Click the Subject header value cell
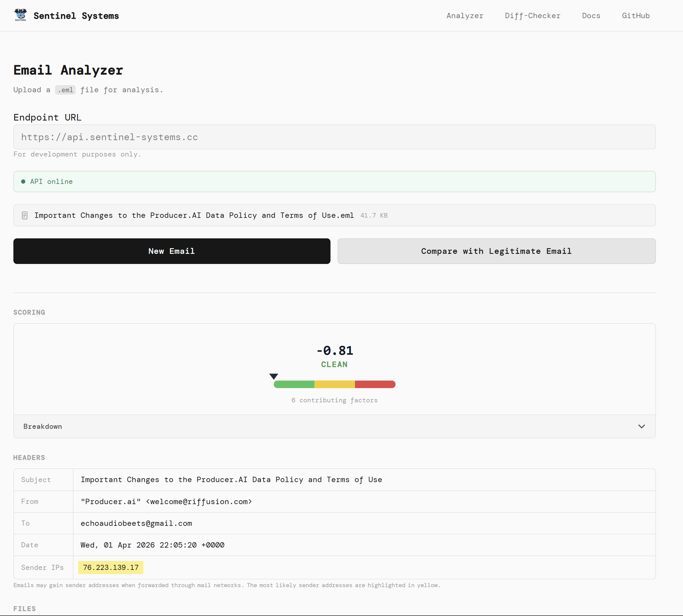The width and height of the screenshot is (683, 616). tap(364, 480)
